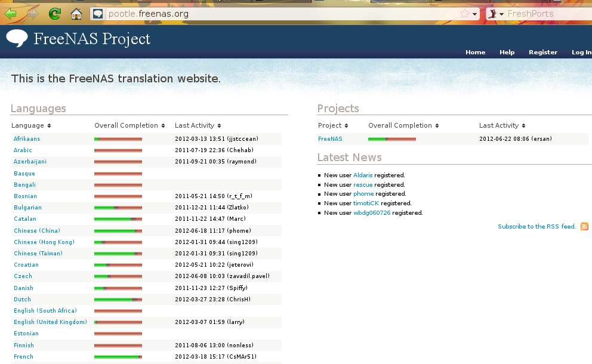This screenshot has width=592, height=364.
Task: Open the Log In menu item
Action: pyautogui.click(x=581, y=52)
